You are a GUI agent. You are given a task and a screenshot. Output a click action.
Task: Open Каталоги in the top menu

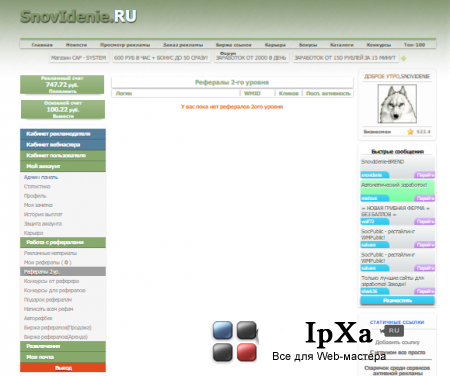point(342,45)
